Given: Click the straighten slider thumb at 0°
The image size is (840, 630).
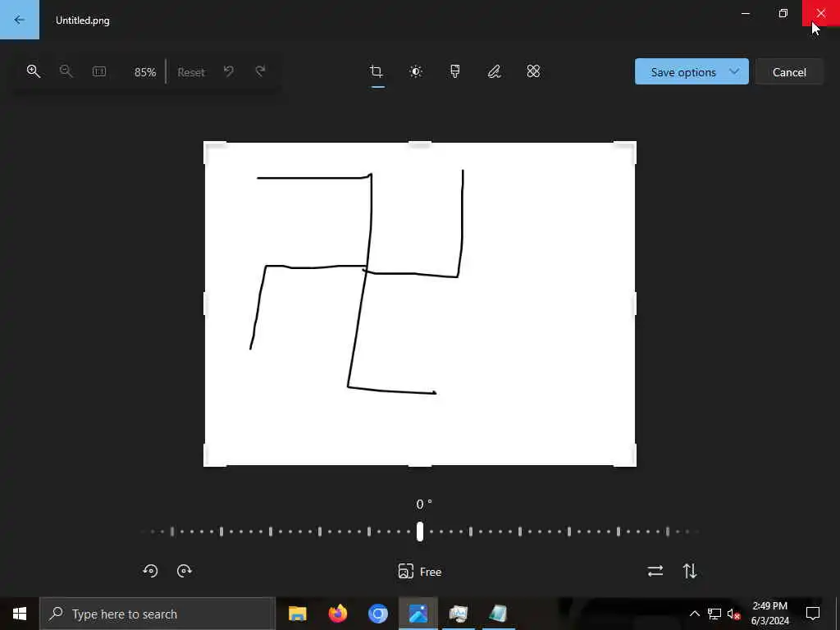Looking at the screenshot, I should coord(420,532).
